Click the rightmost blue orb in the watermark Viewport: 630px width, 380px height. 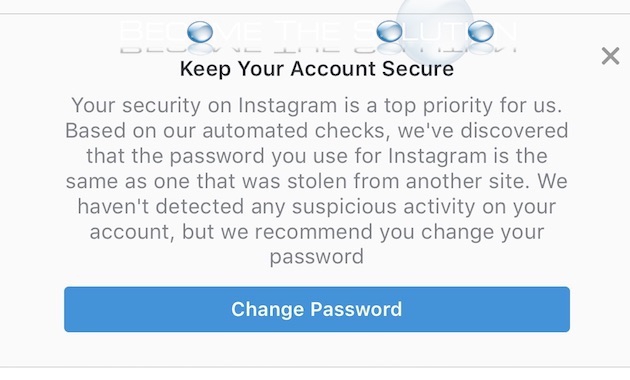(481, 31)
